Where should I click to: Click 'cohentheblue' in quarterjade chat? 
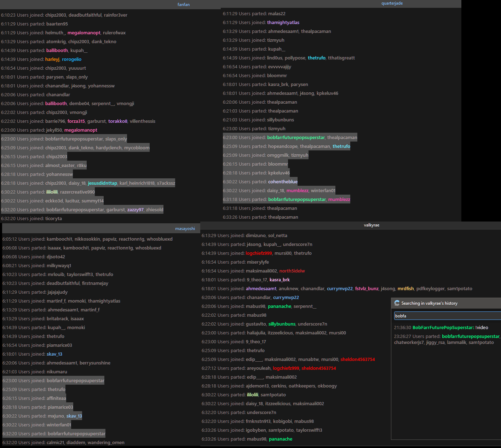283,182
